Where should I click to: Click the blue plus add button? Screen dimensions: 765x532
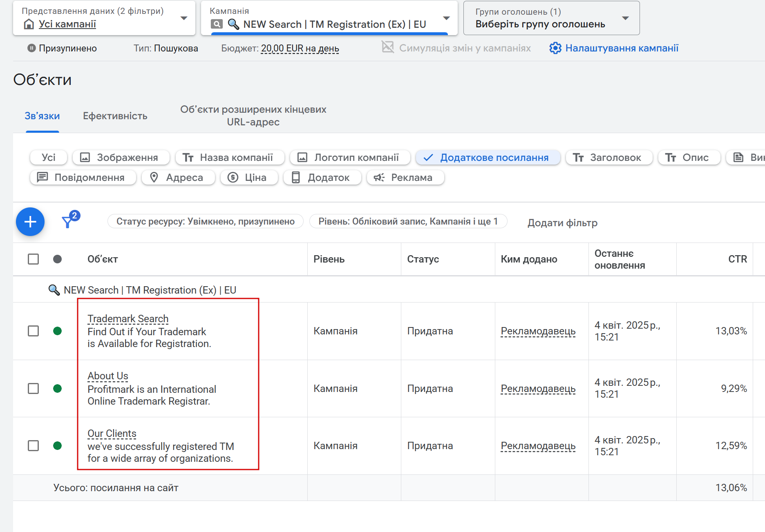coord(30,222)
